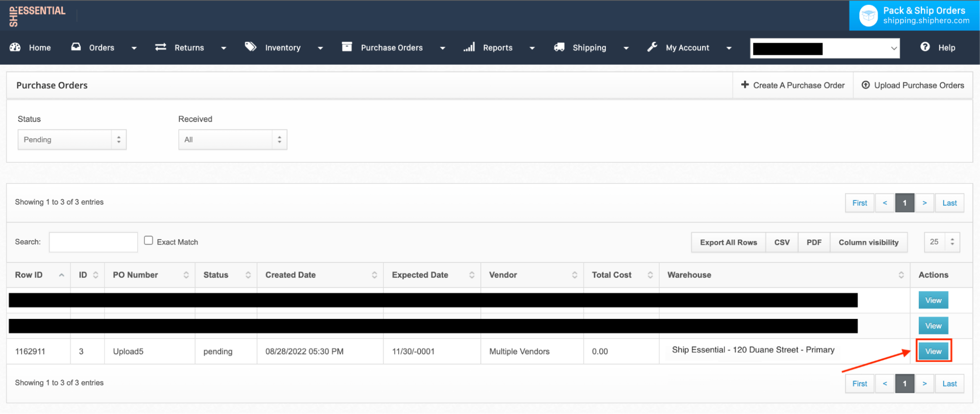This screenshot has height=414, width=980.
Task: Click the Ship Essential logo
Action: click(x=37, y=15)
